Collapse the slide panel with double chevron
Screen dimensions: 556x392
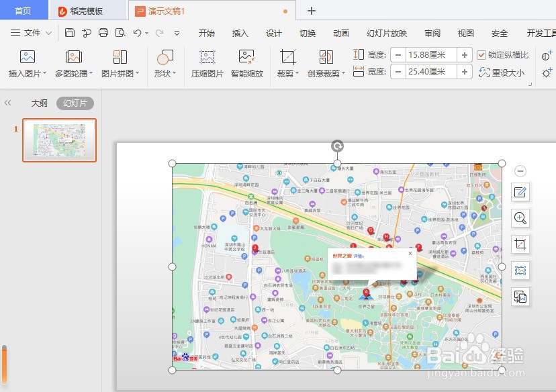point(8,103)
